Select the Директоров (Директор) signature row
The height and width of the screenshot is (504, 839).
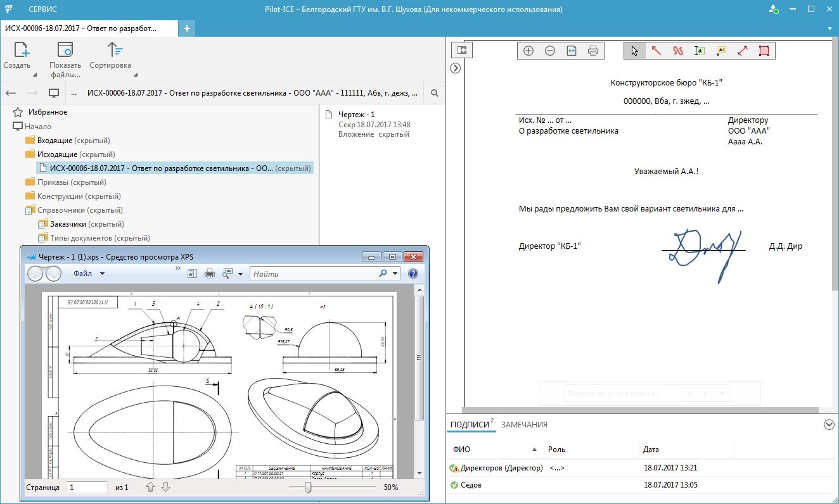640,468
